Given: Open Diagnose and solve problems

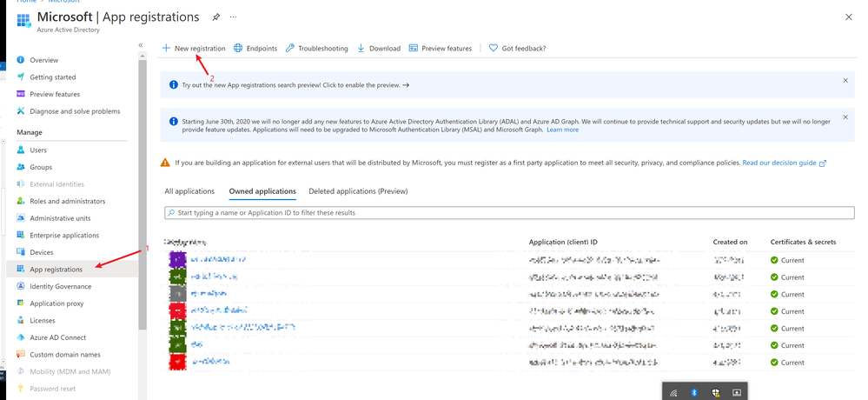Looking at the screenshot, I should (x=75, y=111).
